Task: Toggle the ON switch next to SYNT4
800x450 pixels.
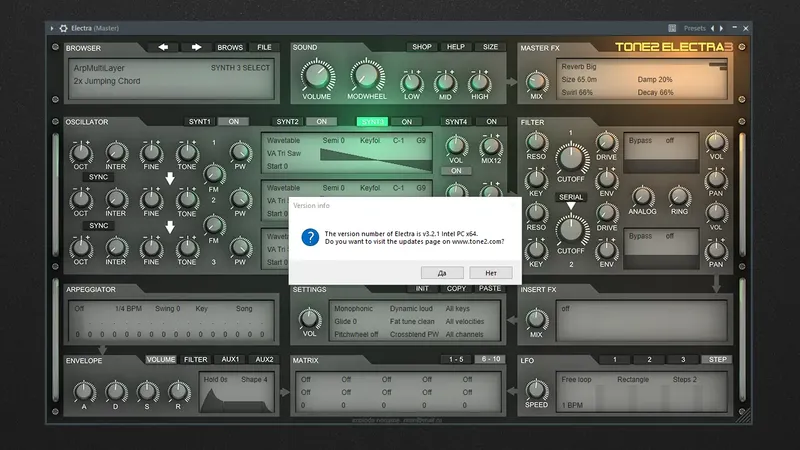Action: click(x=491, y=121)
